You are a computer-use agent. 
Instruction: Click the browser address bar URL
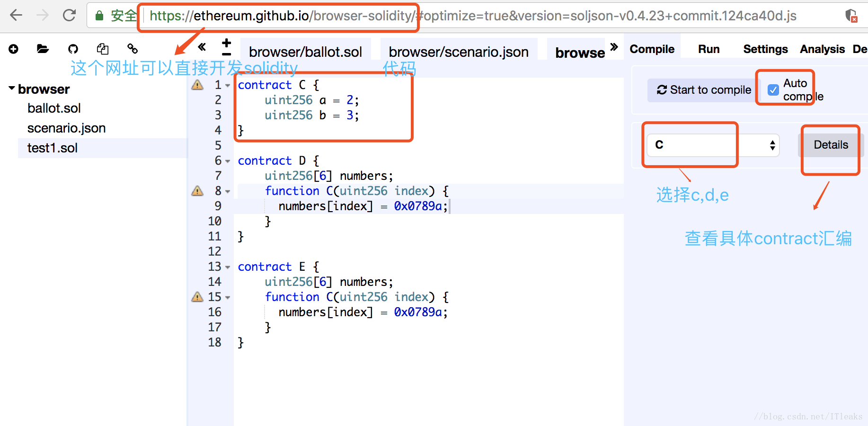click(x=472, y=16)
